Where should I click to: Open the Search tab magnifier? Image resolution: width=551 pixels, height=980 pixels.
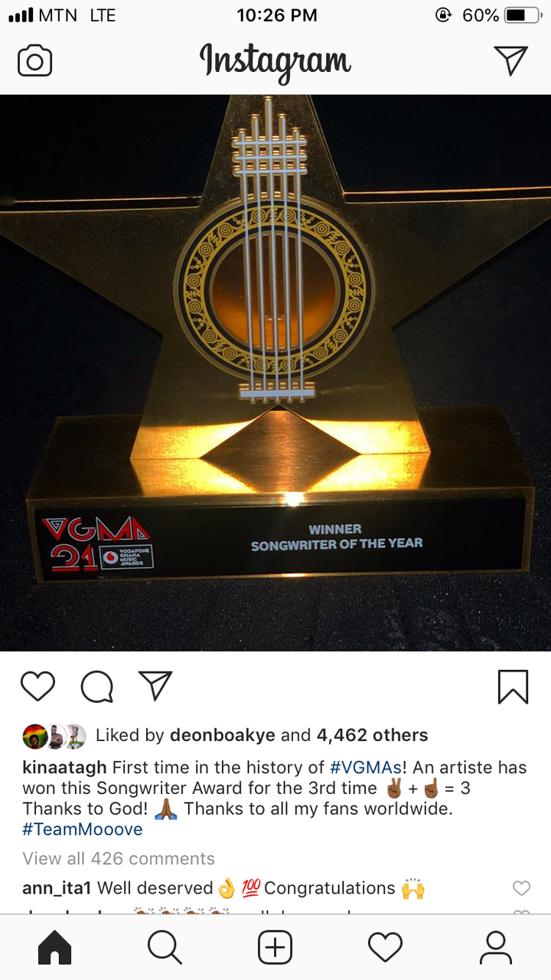[165, 948]
